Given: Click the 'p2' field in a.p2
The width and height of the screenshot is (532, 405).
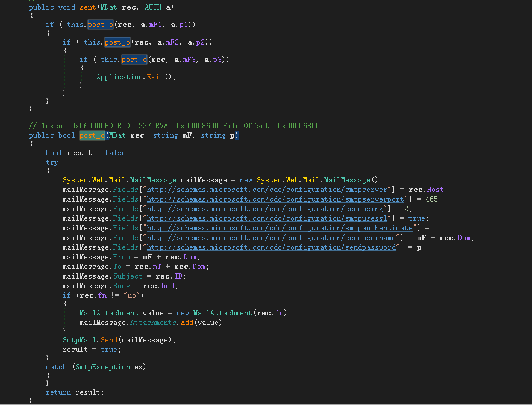Looking at the screenshot, I should 200,42.
